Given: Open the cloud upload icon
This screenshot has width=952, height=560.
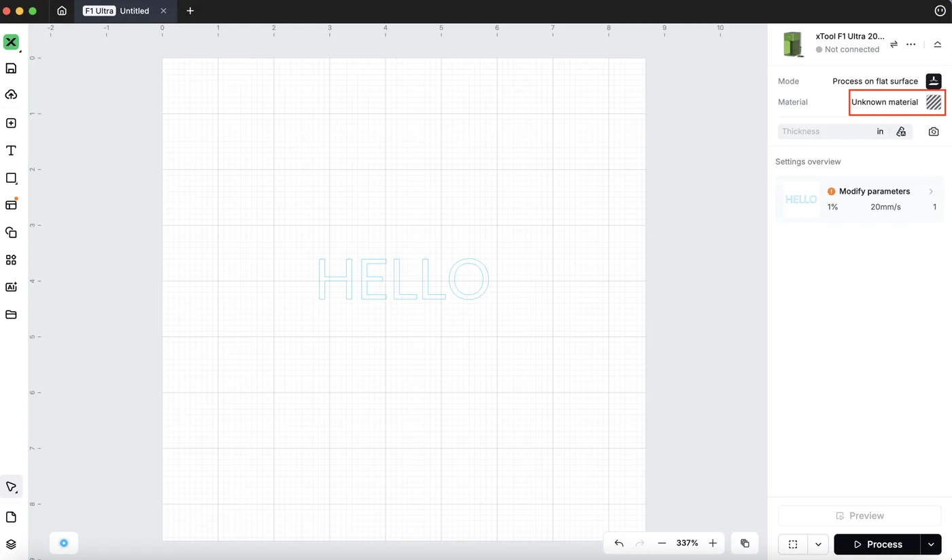Looking at the screenshot, I should [11, 94].
